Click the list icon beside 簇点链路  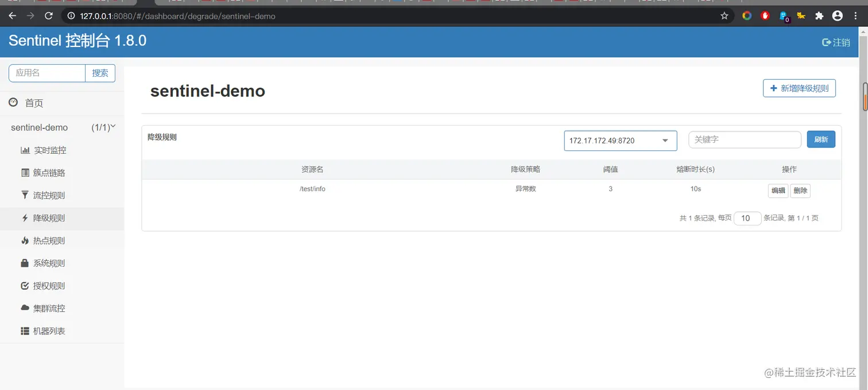pos(25,173)
